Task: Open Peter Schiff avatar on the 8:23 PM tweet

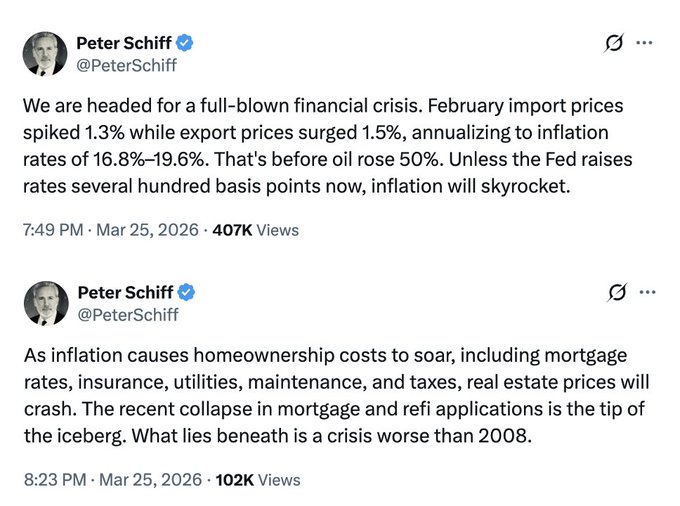Action: 46,303
